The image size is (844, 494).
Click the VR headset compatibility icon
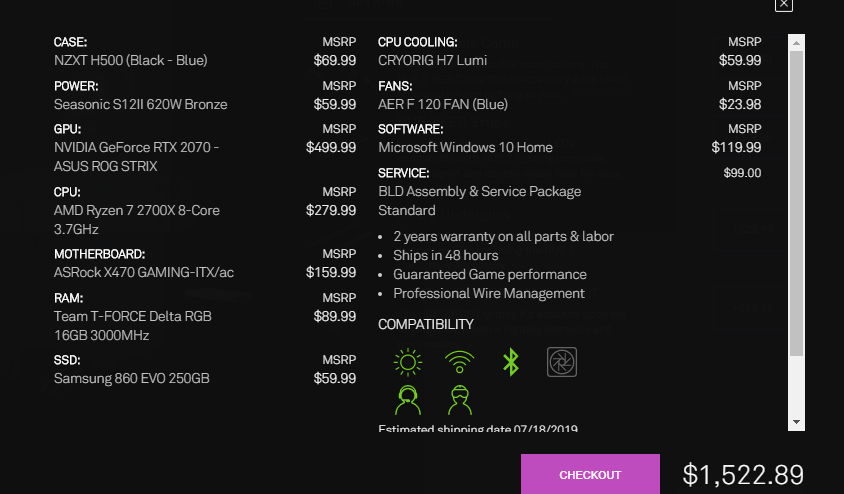pyautogui.click(x=459, y=400)
